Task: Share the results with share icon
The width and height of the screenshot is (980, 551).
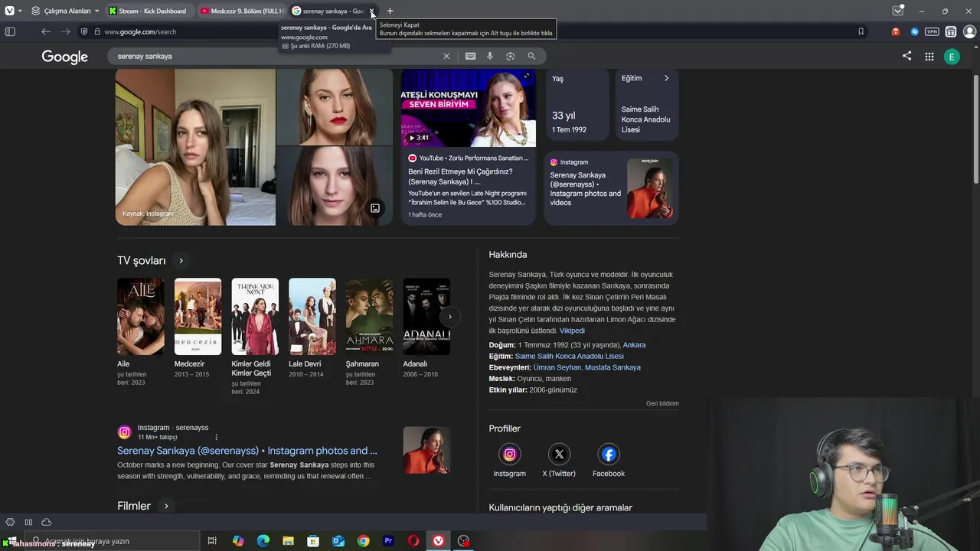Action: pyautogui.click(x=907, y=56)
